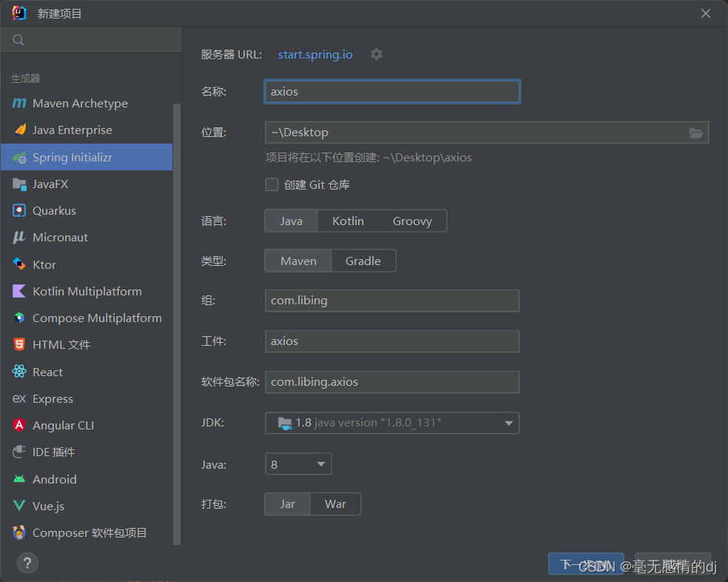Click the Android robot icon
Viewport: 728px width, 582px height.
[x=19, y=479]
